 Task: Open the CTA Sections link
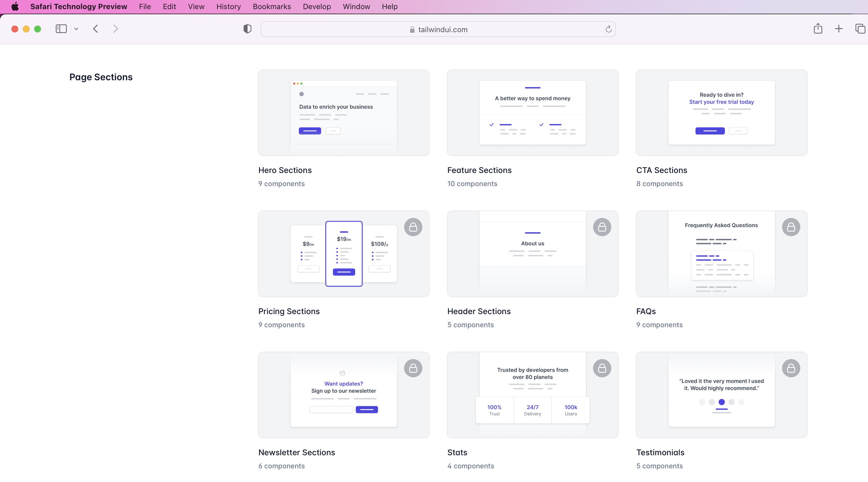click(x=661, y=170)
